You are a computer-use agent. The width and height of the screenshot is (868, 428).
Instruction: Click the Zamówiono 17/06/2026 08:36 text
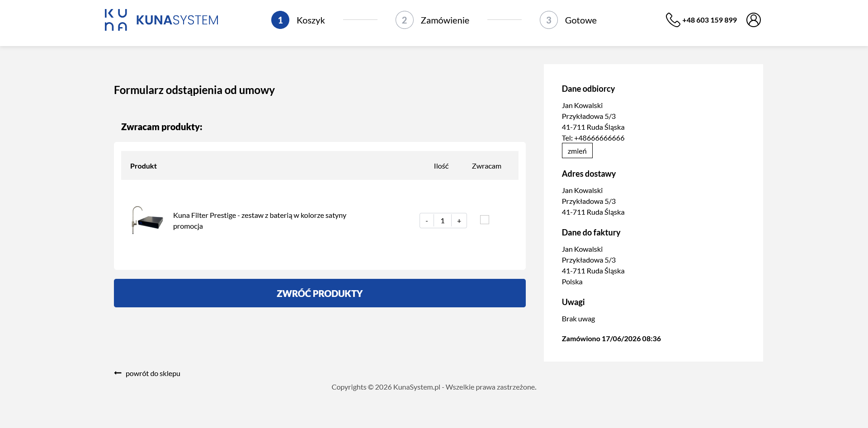611,339
